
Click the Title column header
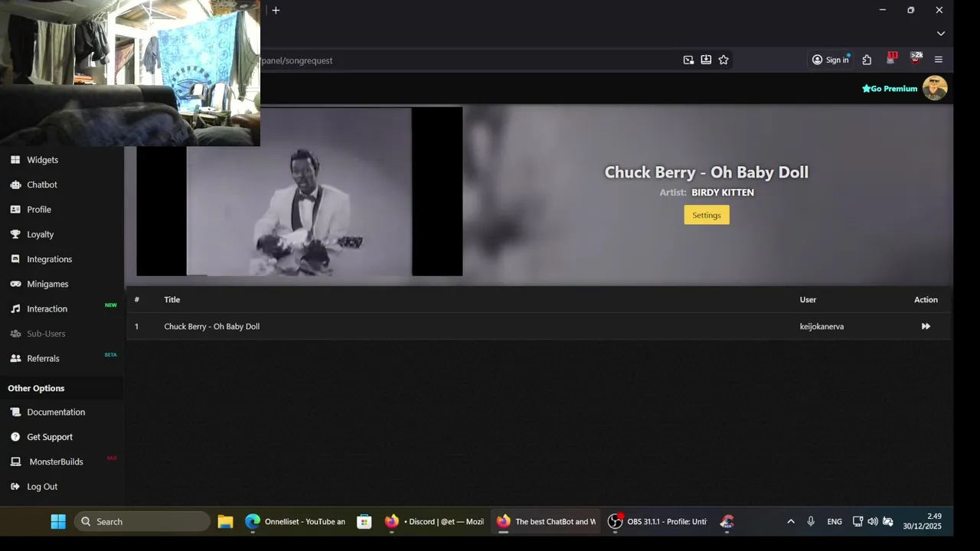pos(171,300)
